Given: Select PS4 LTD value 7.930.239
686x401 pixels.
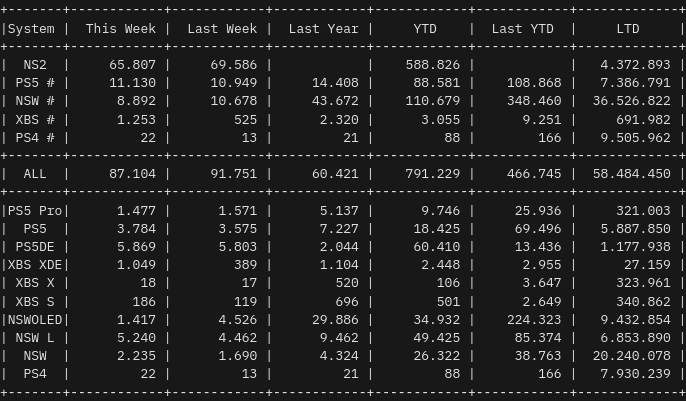Looking at the screenshot, I should pos(635,374).
